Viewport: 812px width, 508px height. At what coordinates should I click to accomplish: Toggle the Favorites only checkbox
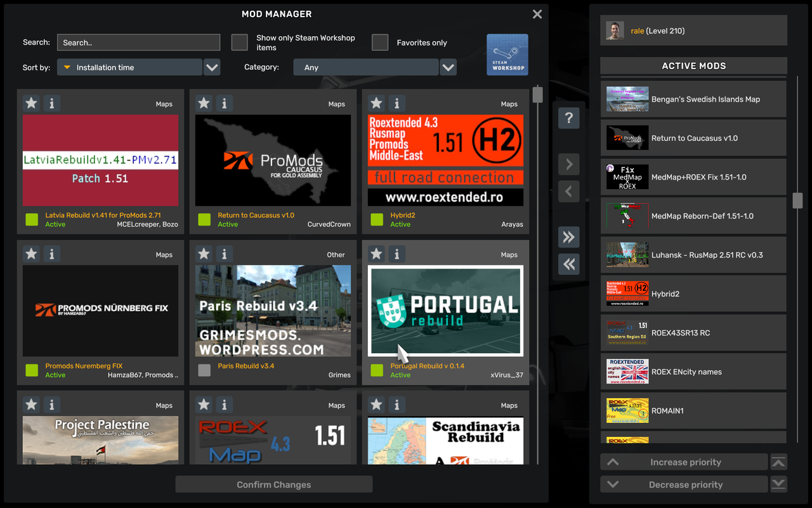click(x=380, y=43)
